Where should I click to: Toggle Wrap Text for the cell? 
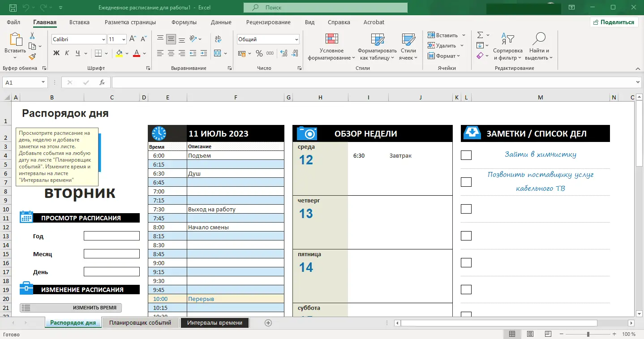[218, 39]
